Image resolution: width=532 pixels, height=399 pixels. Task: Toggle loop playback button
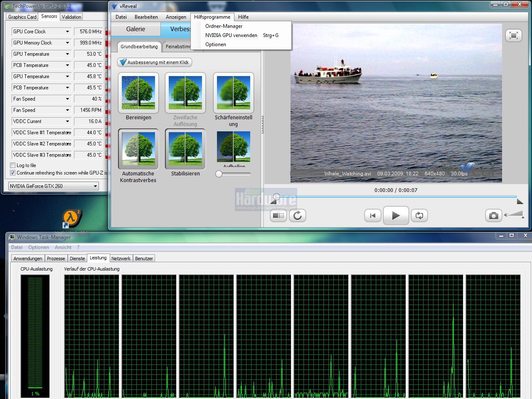[x=419, y=215]
